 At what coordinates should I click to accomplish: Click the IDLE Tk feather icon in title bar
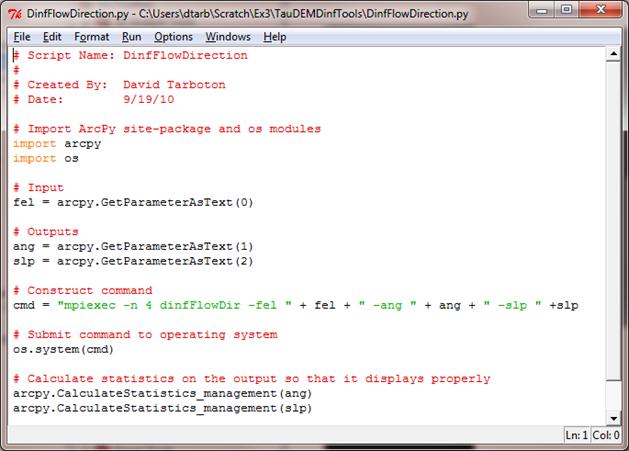(15, 14)
